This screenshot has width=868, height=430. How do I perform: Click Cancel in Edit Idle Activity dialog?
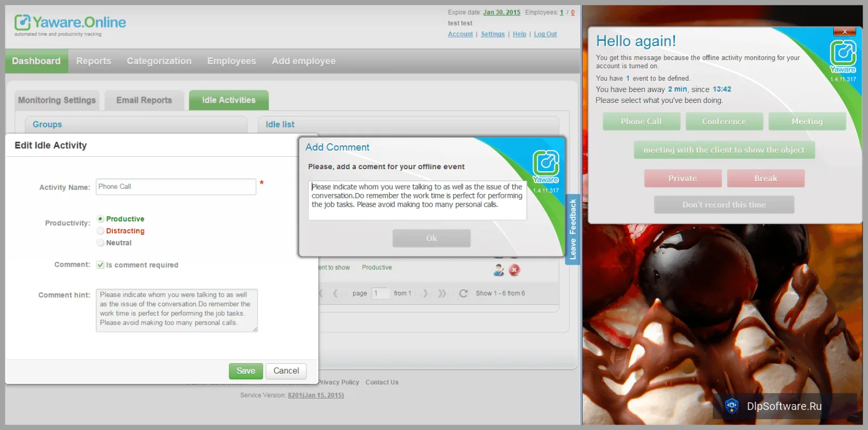click(x=286, y=371)
